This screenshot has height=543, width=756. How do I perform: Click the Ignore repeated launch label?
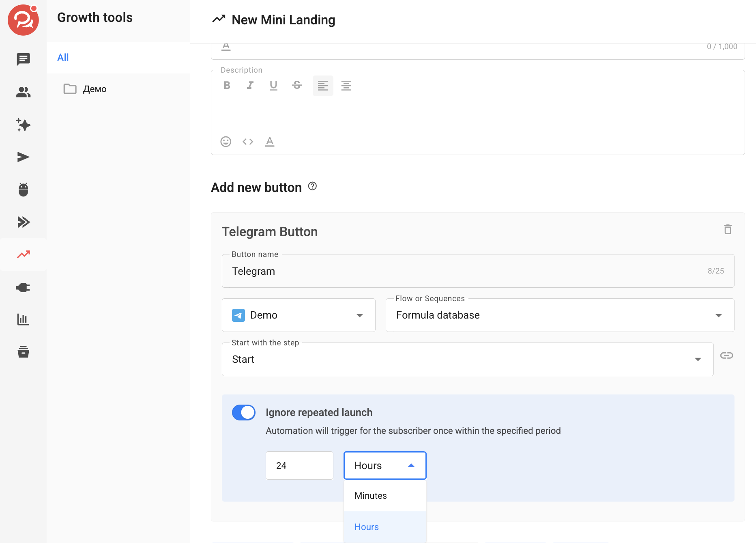pyautogui.click(x=319, y=412)
